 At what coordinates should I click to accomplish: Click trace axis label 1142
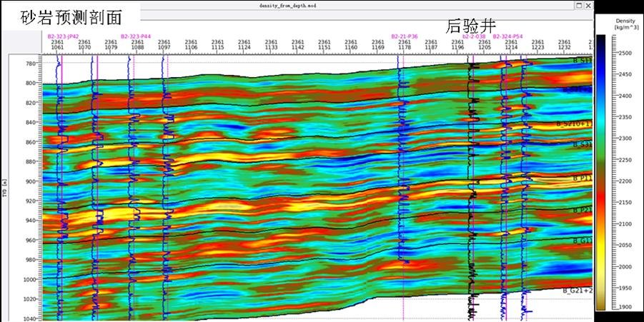click(298, 47)
